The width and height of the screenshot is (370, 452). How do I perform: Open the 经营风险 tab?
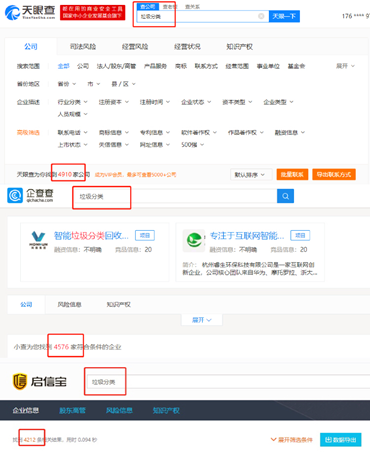tap(135, 47)
